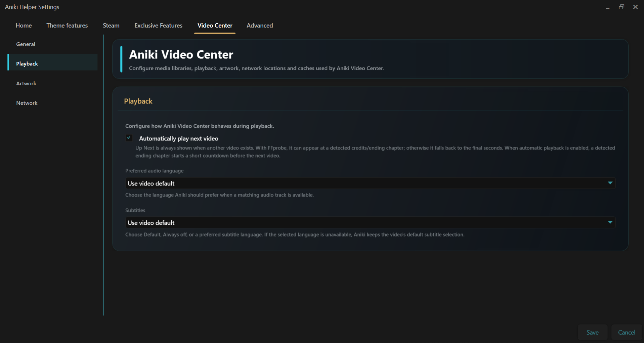Open the Home tab
Viewport: 644px width, 343px height.
pyautogui.click(x=24, y=26)
